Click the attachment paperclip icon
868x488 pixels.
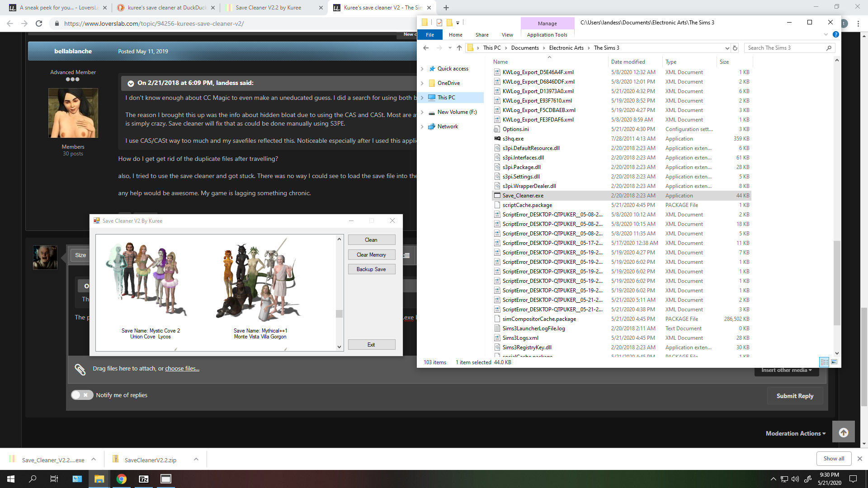point(80,370)
